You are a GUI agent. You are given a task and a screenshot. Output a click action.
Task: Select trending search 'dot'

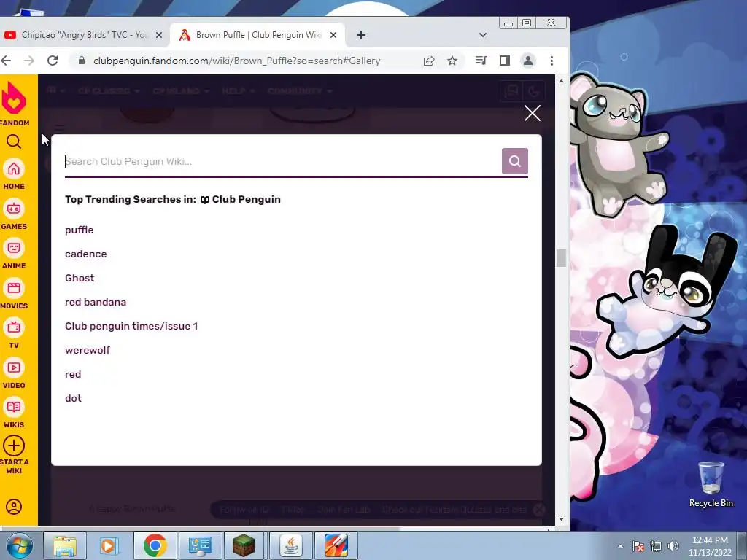[73, 398]
